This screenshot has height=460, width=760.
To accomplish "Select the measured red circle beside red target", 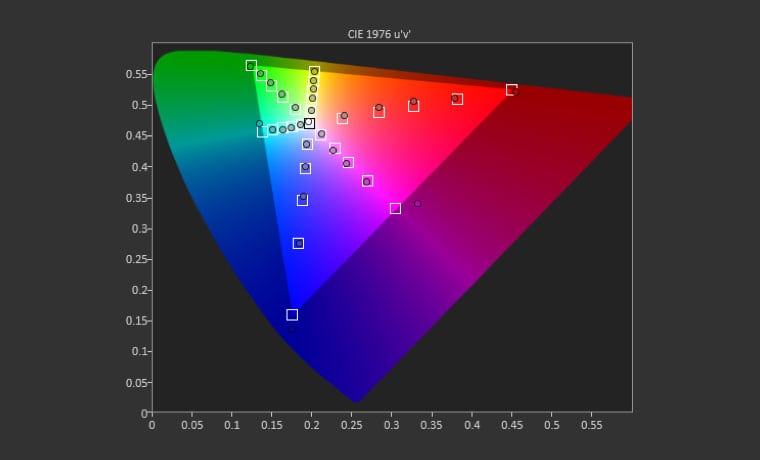I will coord(515,92).
